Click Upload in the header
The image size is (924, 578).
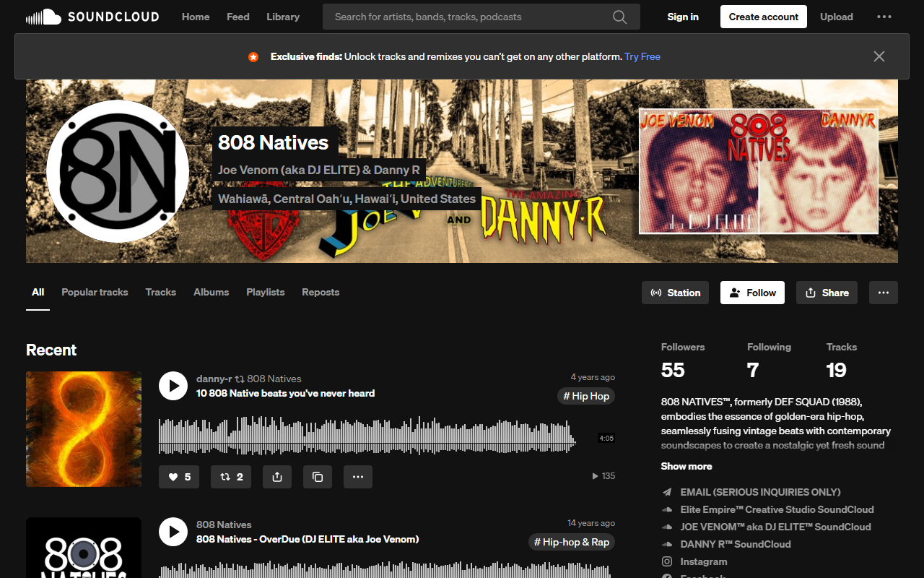click(x=836, y=17)
